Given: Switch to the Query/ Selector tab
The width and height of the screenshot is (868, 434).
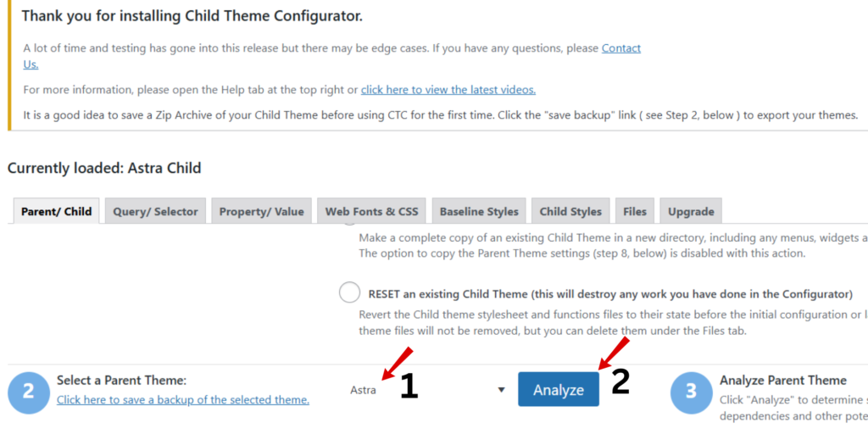Looking at the screenshot, I should pos(156,211).
